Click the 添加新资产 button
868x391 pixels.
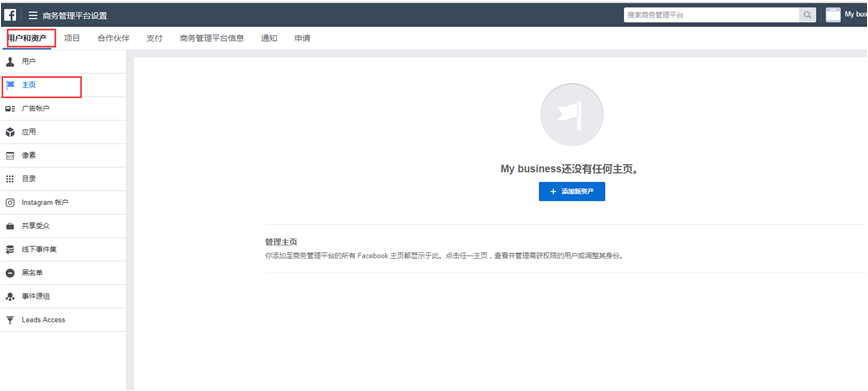click(x=572, y=191)
